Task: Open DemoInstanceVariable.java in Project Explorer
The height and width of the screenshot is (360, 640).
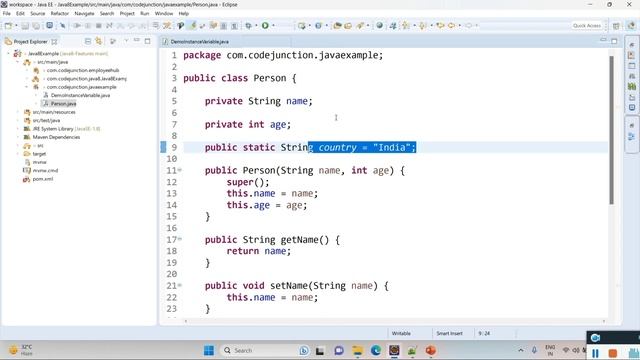Action: point(80,95)
